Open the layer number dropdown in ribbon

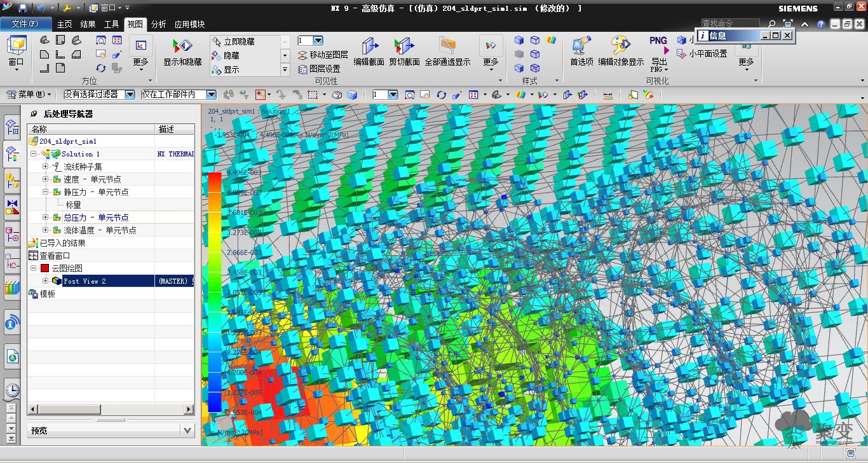318,41
